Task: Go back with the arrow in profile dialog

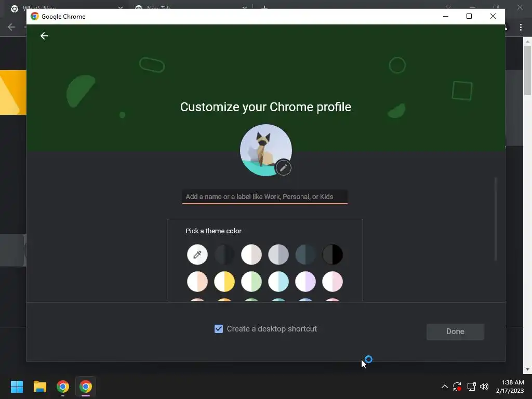Action: (44, 36)
